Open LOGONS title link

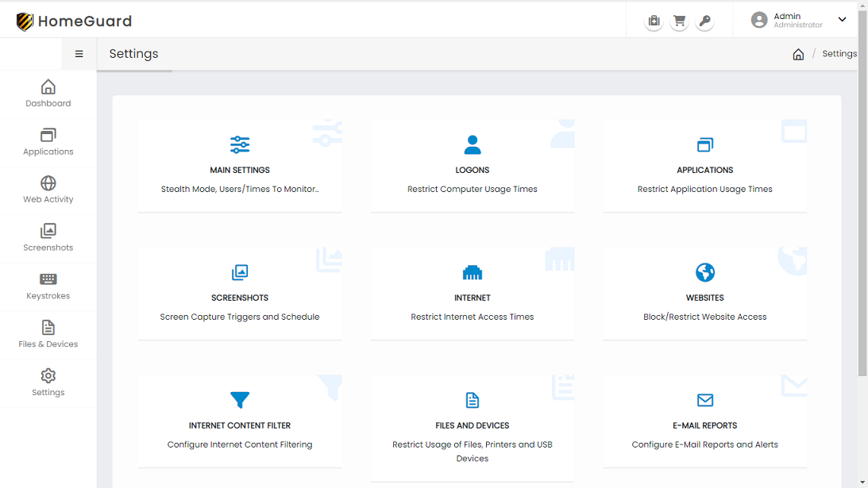473,171
